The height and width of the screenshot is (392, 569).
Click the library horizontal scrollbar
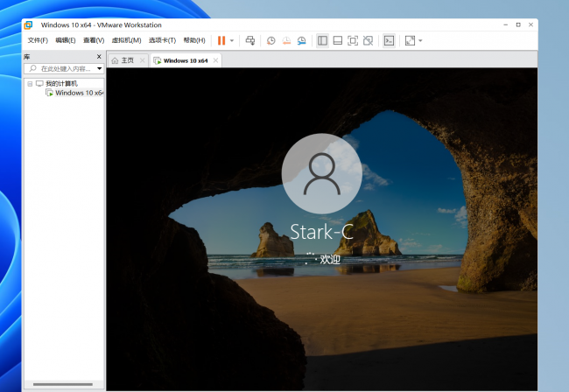pyautogui.click(x=63, y=384)
